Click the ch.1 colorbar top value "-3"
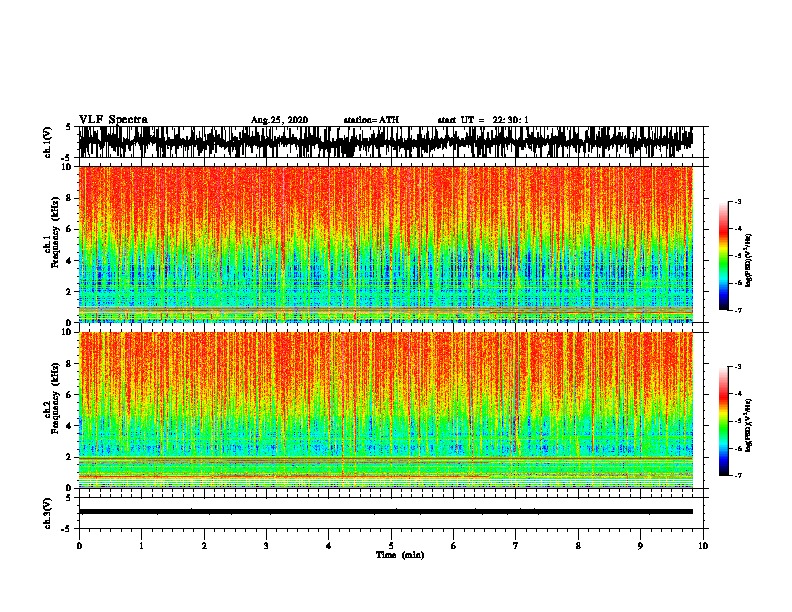792x612 pixels. pyautogui.click(x=738, y=201)
